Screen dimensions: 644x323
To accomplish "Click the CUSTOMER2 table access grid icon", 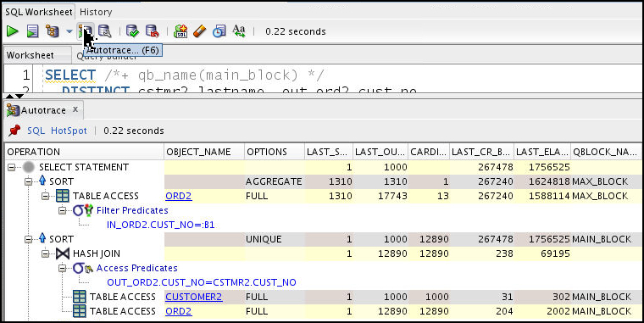I will point(80,297).
